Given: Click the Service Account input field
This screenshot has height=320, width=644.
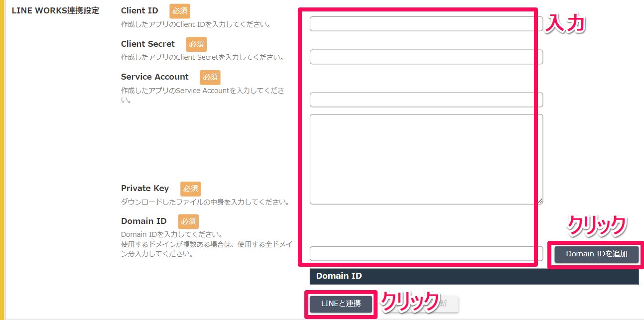Looking at the screenshot, I should pos(426,100).
